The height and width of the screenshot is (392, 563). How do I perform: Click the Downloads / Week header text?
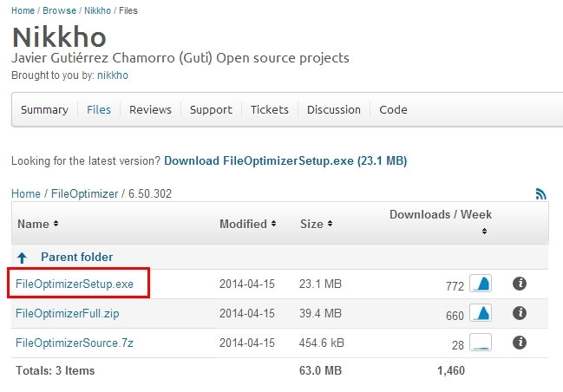click(x=441, y=215)
